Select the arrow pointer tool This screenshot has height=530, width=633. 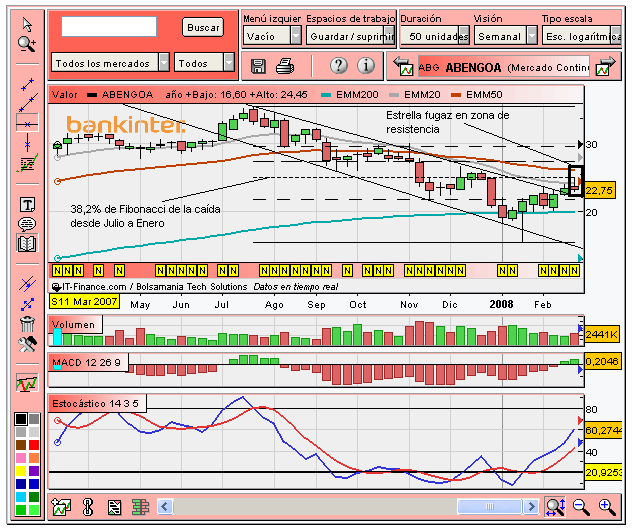coord(27,25)
